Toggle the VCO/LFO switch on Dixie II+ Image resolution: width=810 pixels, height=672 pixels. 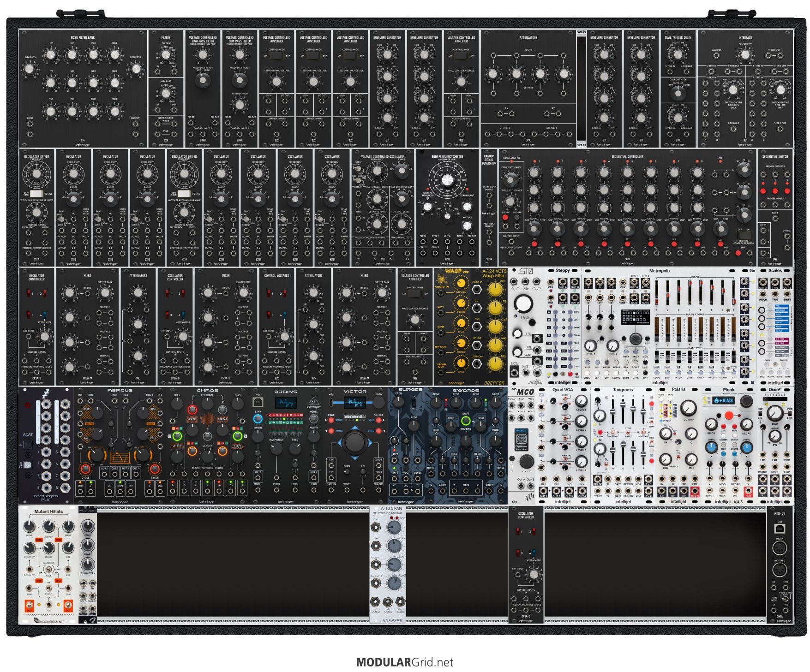(790, 414)
